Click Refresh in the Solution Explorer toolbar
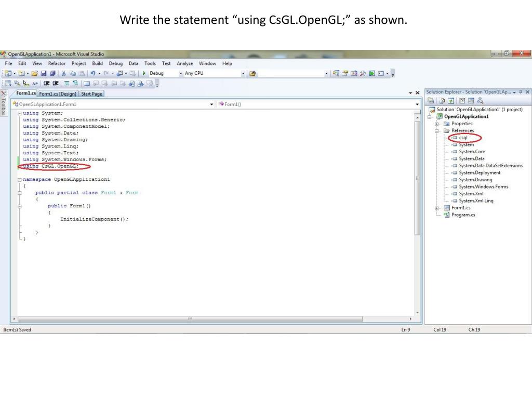The height and width of the screenshot is (399, 532). point(451,101)
